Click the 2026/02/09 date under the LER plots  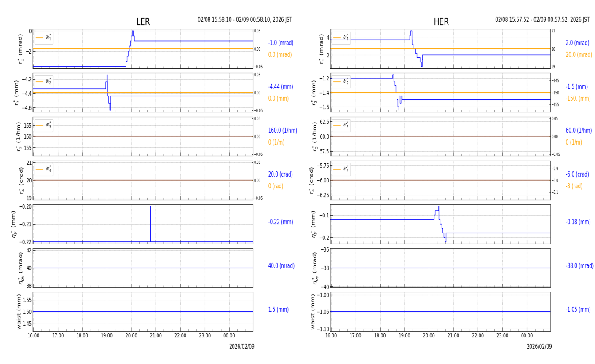(x=242, y=347)
